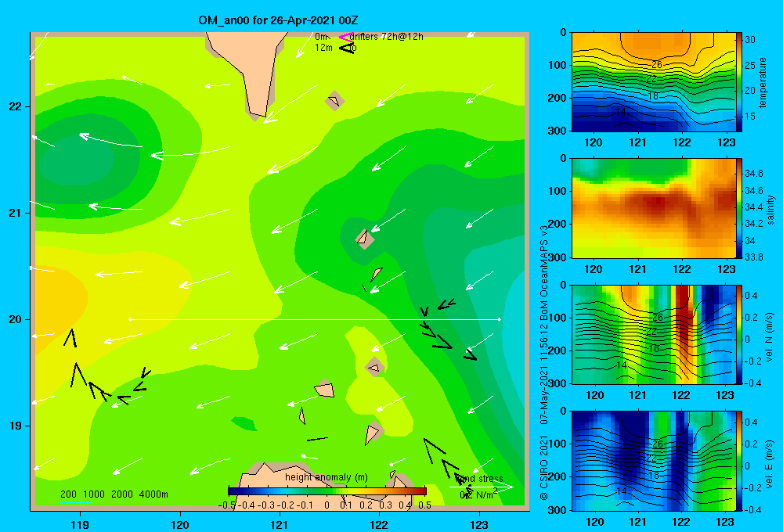
Task: Click the '30' tick on temperature color bar
Action: [750, 40]
